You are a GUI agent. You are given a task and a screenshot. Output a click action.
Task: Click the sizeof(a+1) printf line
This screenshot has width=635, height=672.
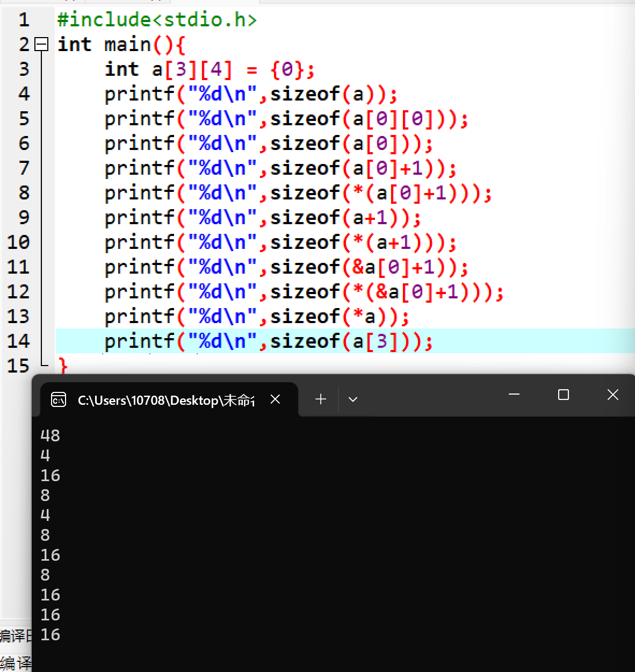(263, 218)
